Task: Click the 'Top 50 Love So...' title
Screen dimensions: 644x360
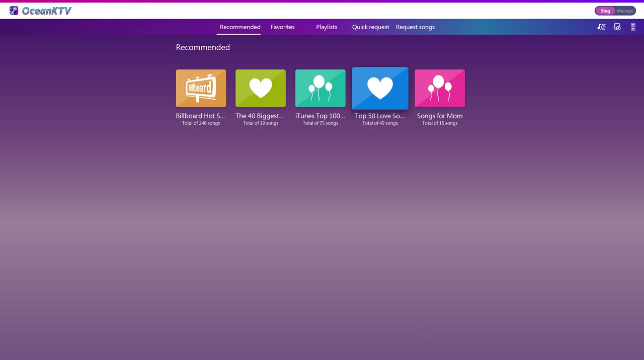Action: (x=380, y=116)
